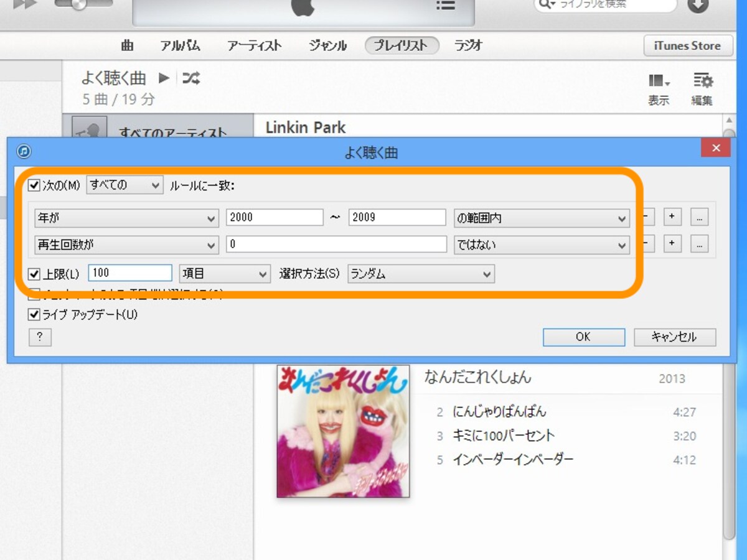
Task: Open the iTunes Store button
Action: point(688,46)
